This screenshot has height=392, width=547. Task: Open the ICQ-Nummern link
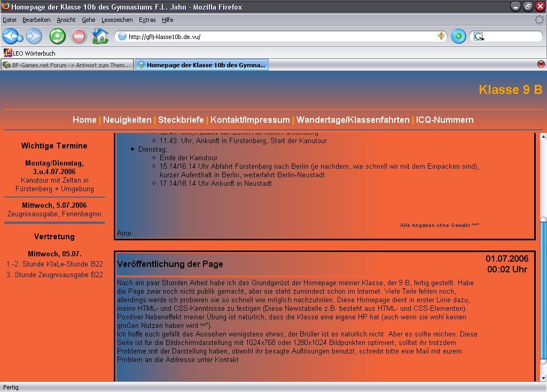click(444, 120)
